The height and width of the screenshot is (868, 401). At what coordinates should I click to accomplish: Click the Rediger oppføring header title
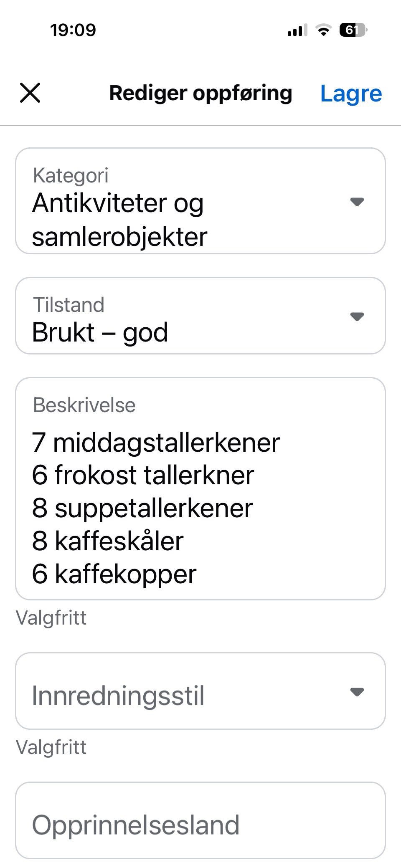pyautogui.click(x=200, y=93)
